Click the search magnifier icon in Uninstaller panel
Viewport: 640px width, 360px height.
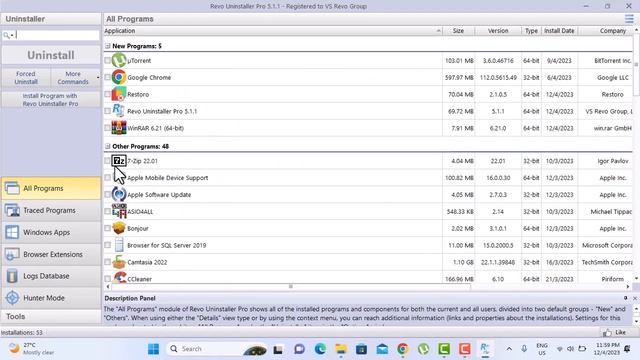pos(6,36)
